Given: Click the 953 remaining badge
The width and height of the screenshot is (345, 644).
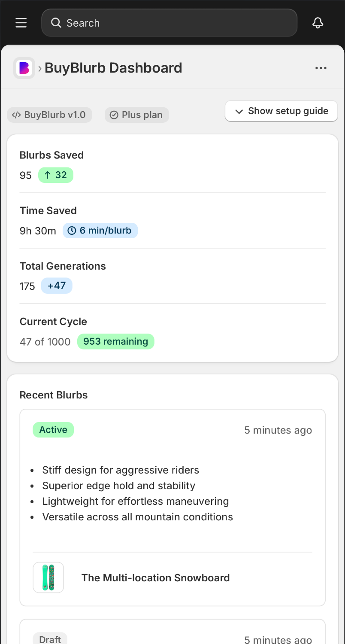Looking at the screenshot, I should (115, 341).
